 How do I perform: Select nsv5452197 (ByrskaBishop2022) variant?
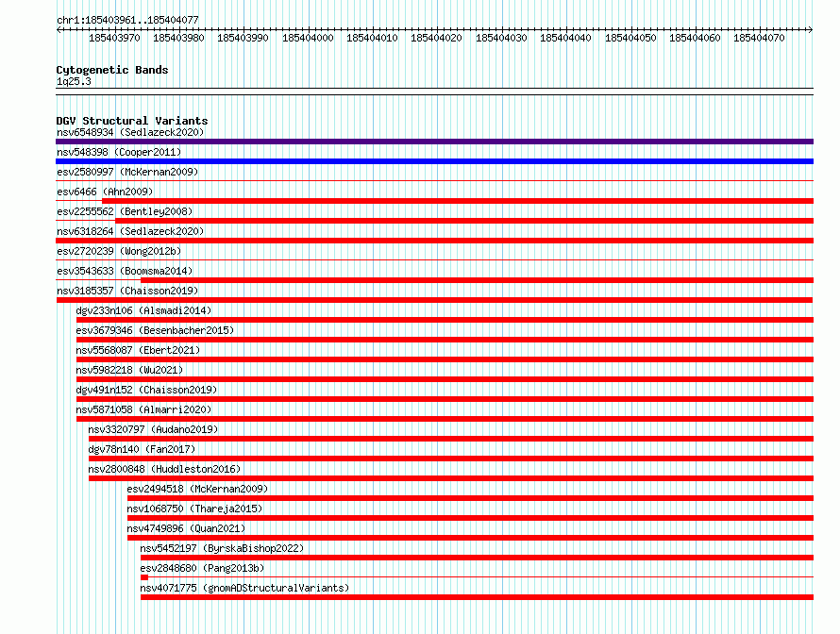click(222, 548)
